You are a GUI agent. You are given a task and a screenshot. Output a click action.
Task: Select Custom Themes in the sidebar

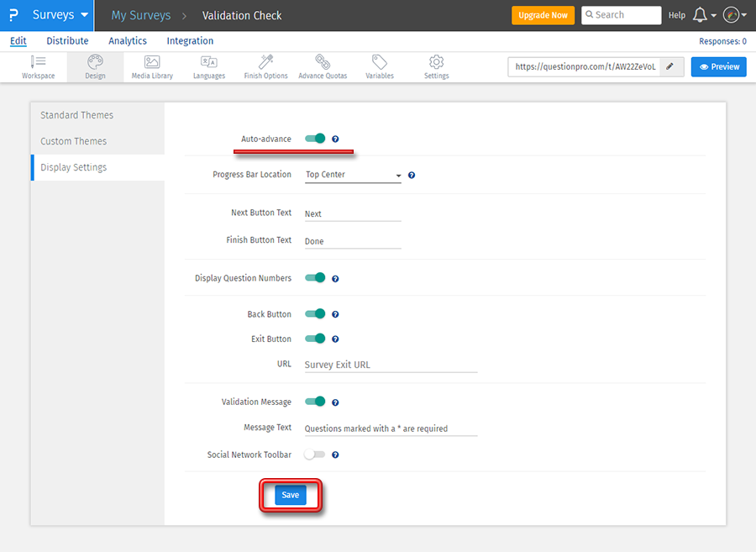[x=74, y=141]
